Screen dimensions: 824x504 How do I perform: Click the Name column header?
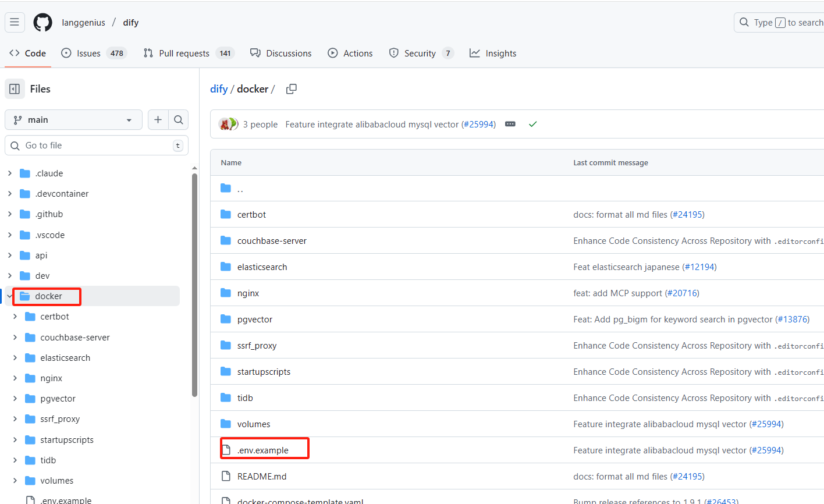point(231,163)
